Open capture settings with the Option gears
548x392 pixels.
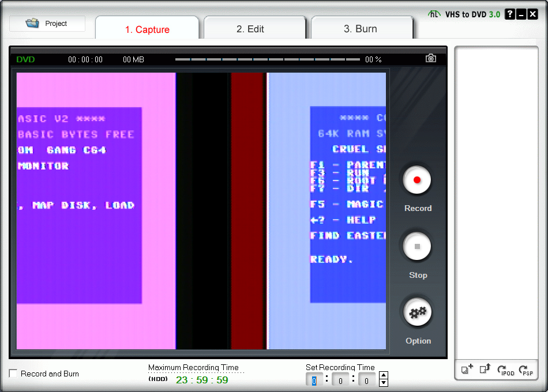[x=417, y=312]
